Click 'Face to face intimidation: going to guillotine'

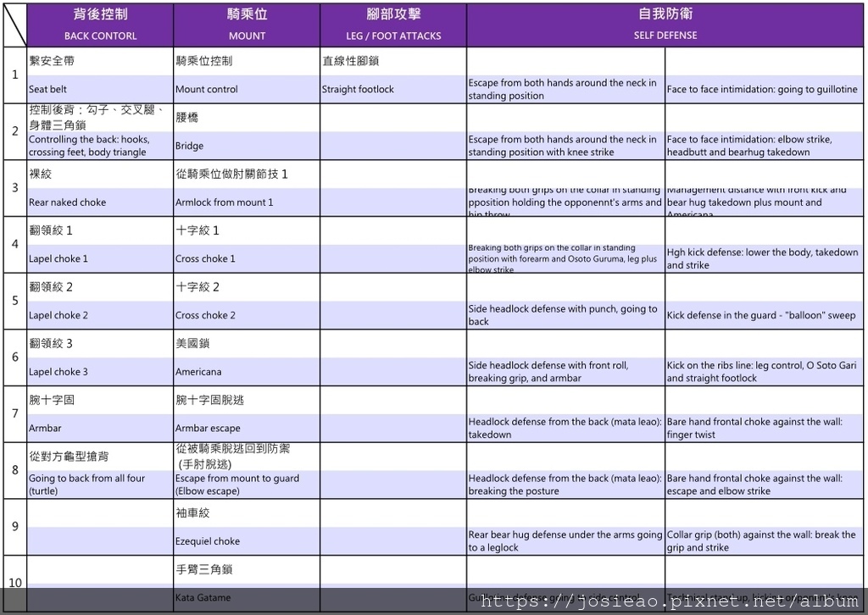(x=764, y=89)
